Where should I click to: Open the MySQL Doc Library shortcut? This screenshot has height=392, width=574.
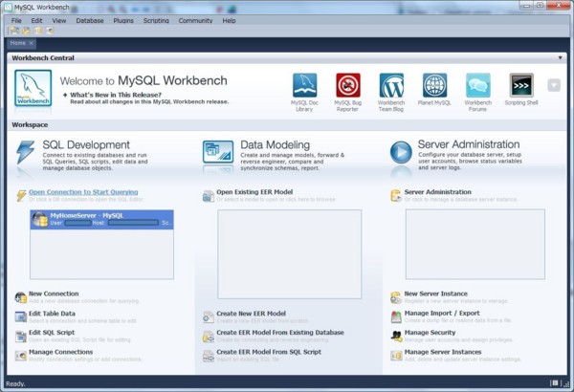coord(304,85)
